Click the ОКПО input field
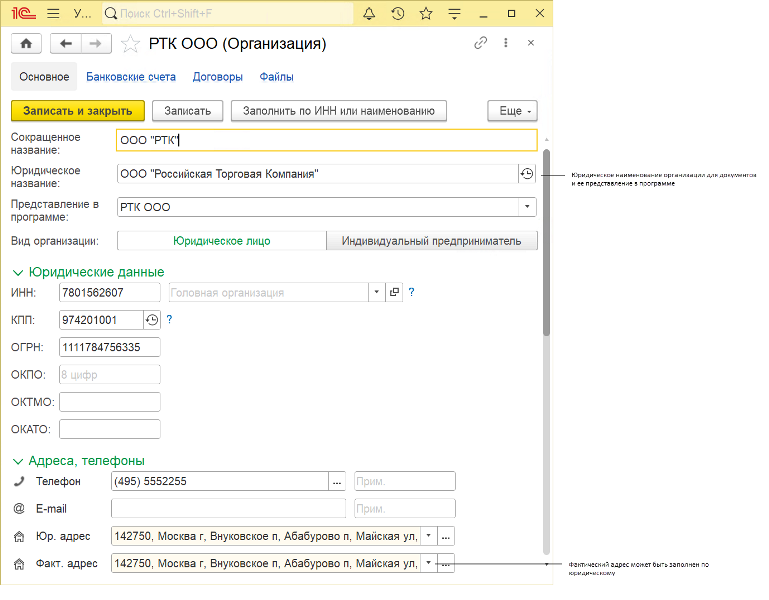This screenshot has height=600, width=769. [x=110, y=375]
